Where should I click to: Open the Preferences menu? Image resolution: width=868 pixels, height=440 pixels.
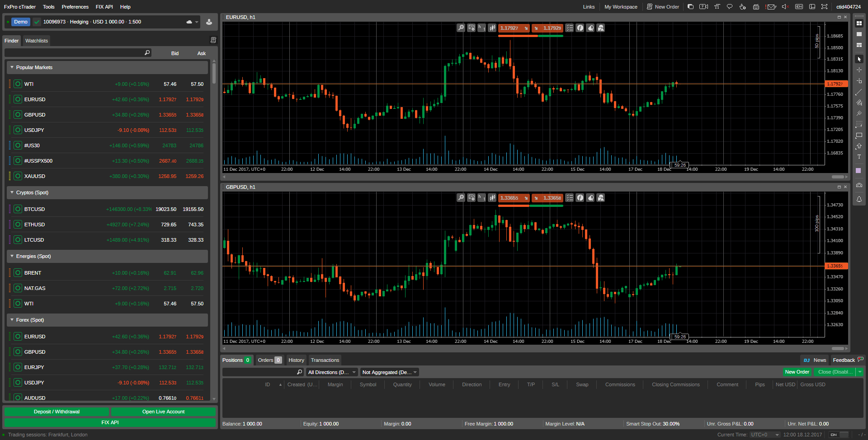[x=75, y=7]
